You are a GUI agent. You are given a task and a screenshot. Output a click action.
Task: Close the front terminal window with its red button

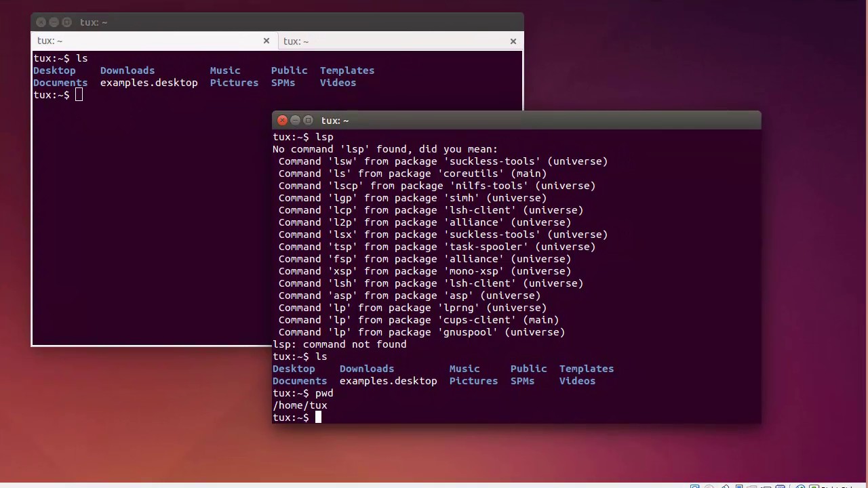[283, 121]
